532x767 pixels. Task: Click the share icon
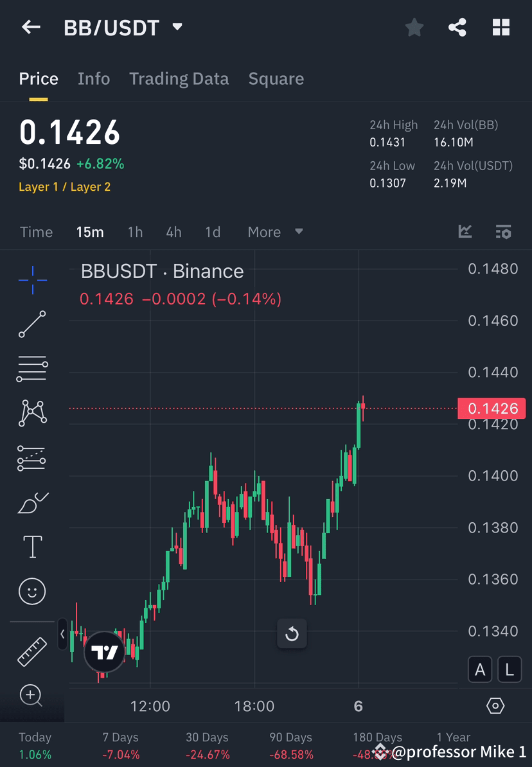[457, 27]
